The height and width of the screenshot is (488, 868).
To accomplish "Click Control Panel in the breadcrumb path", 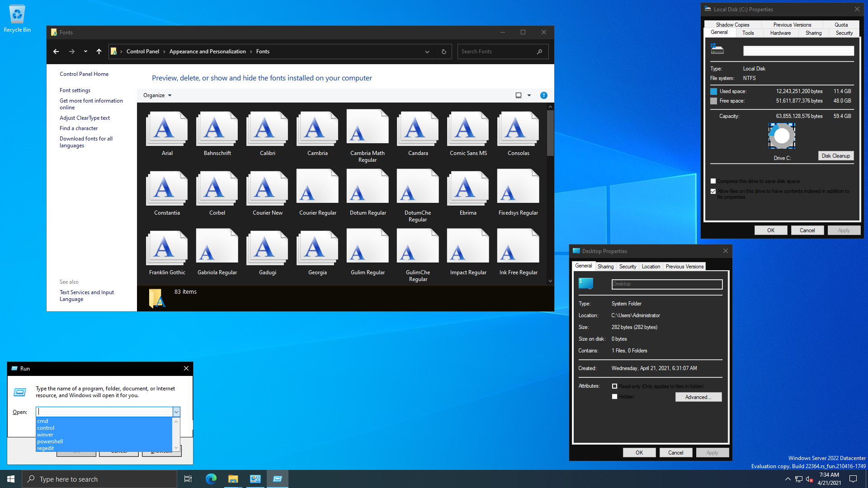I will coord(143,52).
